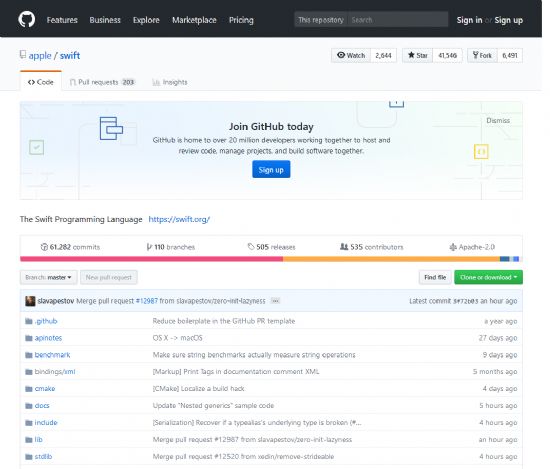Open the Insights tab

tap(170, 82)
